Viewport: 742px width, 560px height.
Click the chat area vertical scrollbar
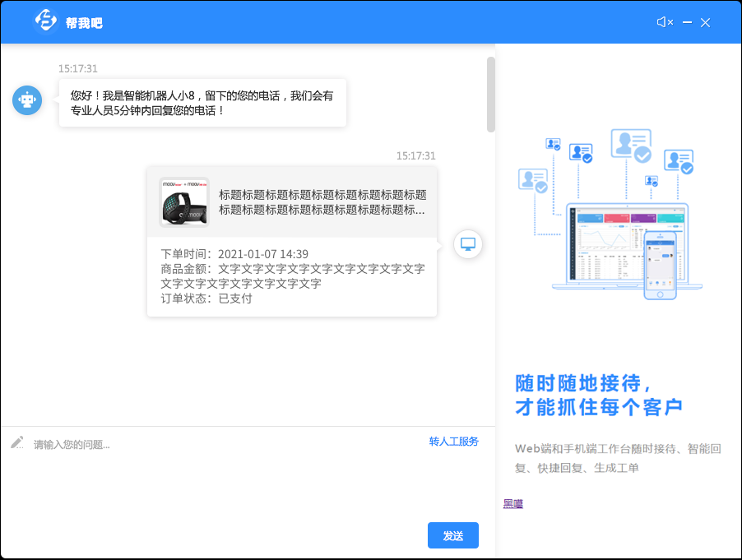pos(491,94)
